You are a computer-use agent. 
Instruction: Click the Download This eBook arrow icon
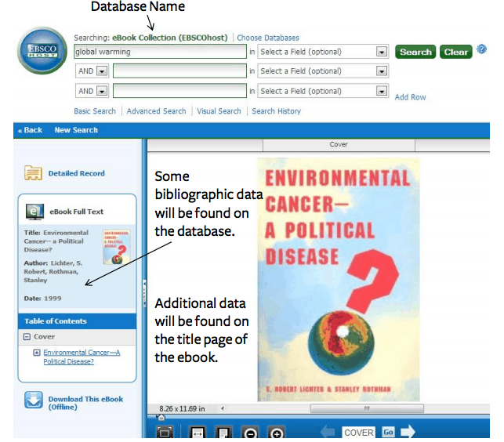pyautogui.click(x=34, y=400)
